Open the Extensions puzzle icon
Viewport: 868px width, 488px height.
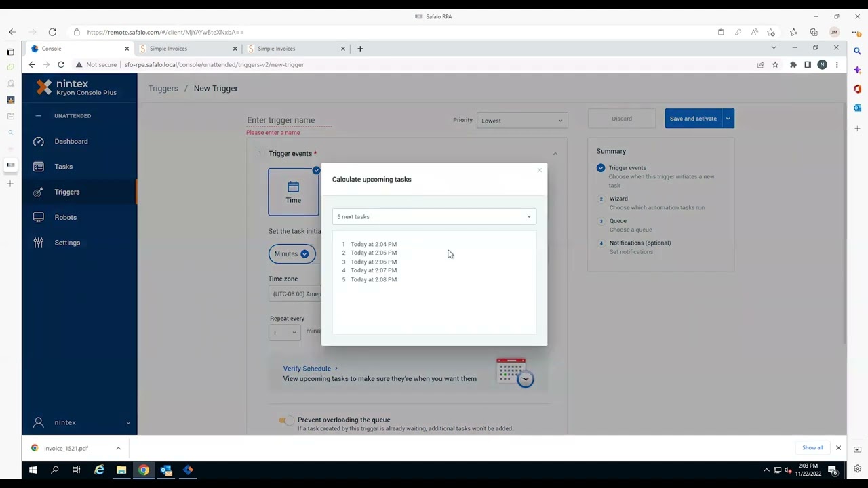[793, 65]
